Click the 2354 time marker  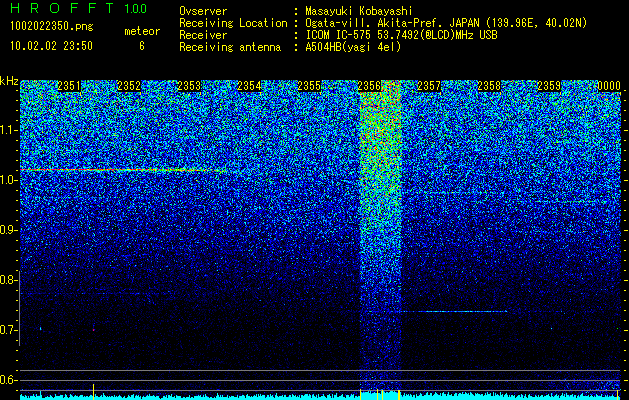[249, 86]
